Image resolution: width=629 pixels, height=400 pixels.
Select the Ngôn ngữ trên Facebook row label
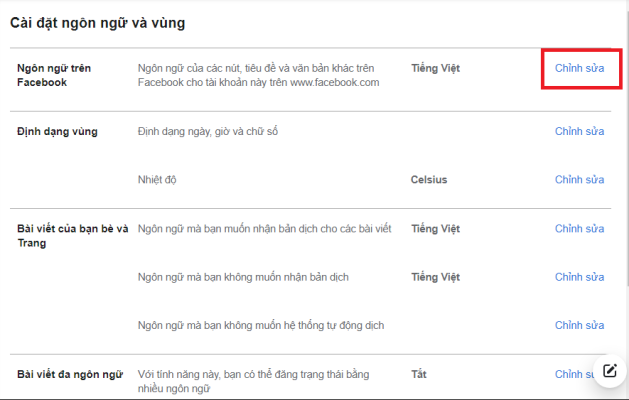coord(54,75)
